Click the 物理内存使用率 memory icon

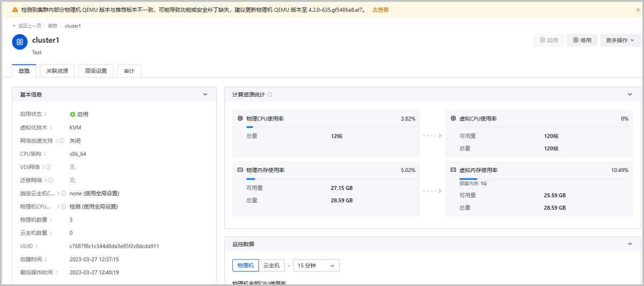tap(240, 170)
